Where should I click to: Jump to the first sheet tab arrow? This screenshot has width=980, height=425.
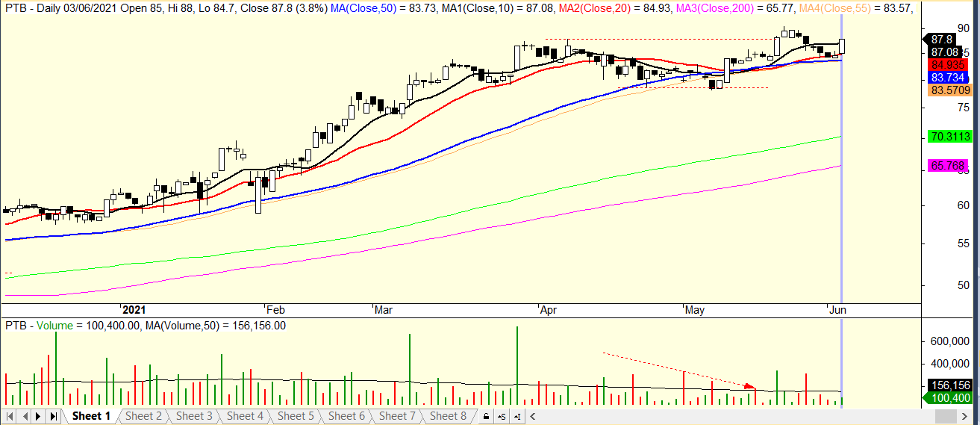[x=11, y=416]
